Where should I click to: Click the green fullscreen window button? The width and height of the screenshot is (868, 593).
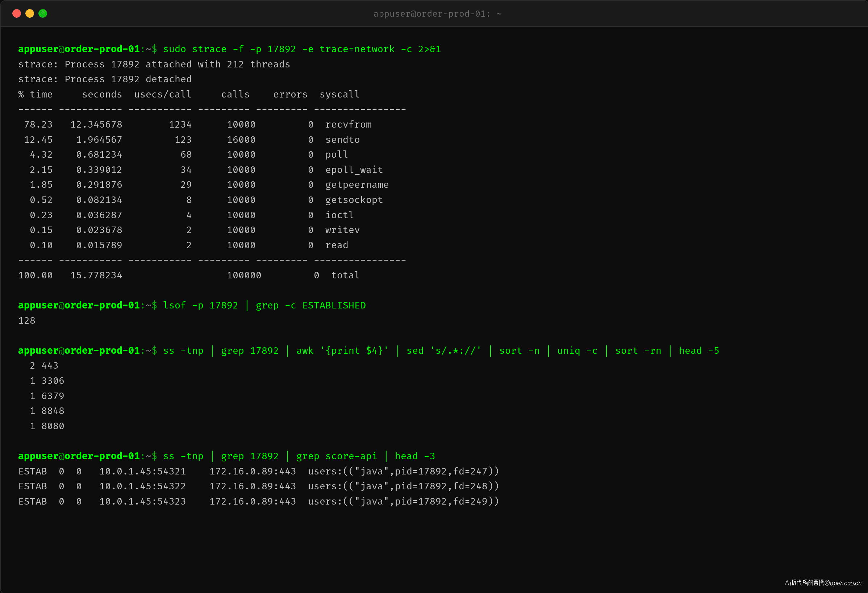click(x=43, y=14)
